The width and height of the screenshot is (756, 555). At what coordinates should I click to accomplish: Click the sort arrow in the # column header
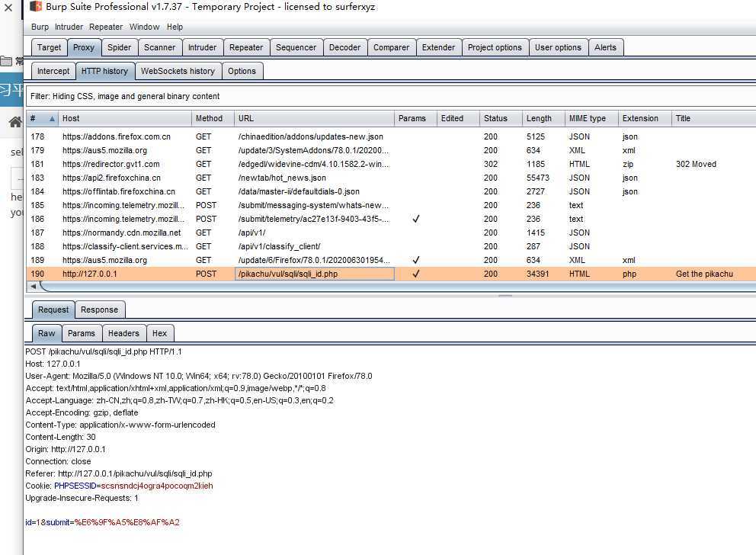click(x=52, y=119)
